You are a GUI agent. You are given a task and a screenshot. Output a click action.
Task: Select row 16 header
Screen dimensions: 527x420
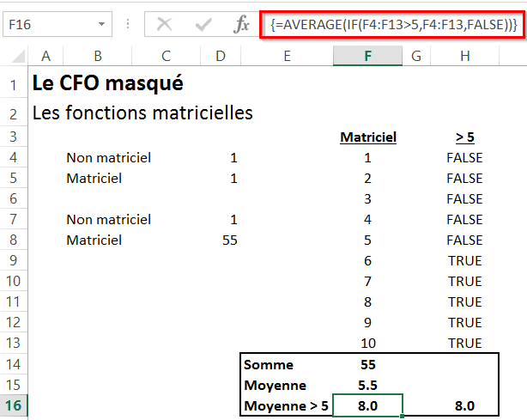point(14,406)
